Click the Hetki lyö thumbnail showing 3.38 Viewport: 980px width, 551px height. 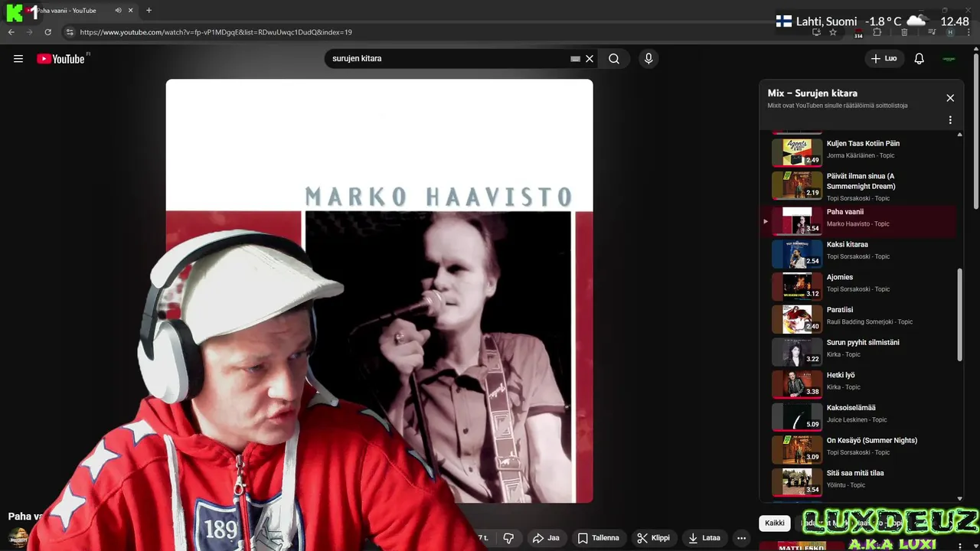pyautogui.click(x=797, y=385)
